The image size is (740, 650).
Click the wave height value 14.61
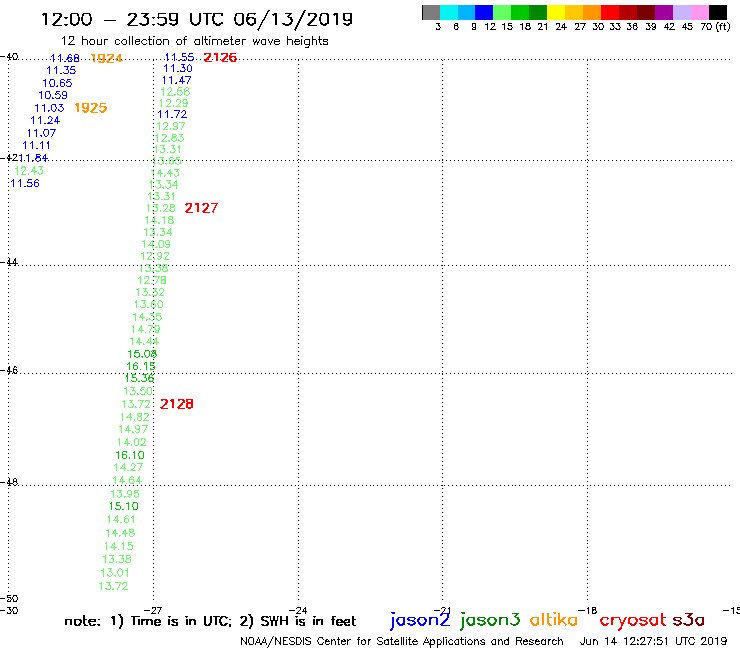(121, 519)
